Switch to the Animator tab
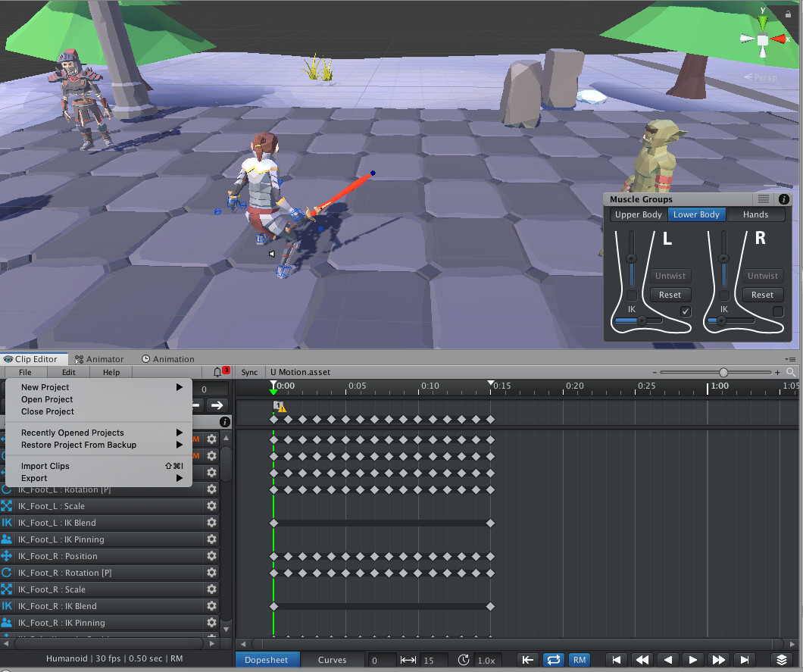 coord(98,358)
